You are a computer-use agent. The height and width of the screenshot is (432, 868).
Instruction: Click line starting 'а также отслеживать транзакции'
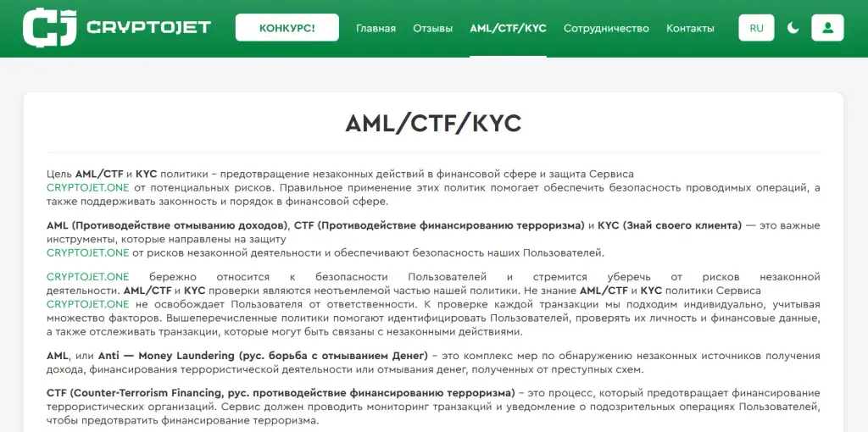[284, 332]
